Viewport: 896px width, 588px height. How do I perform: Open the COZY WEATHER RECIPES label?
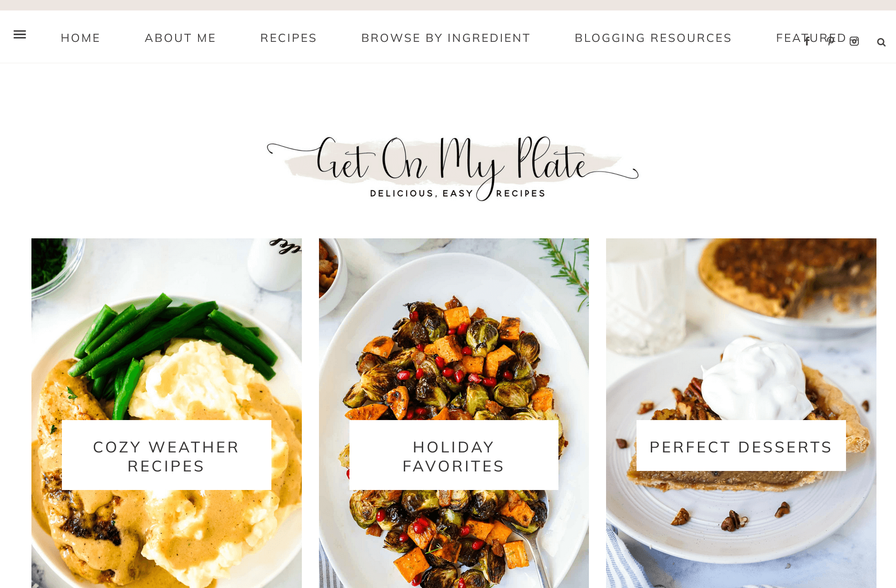coord(166,456)
